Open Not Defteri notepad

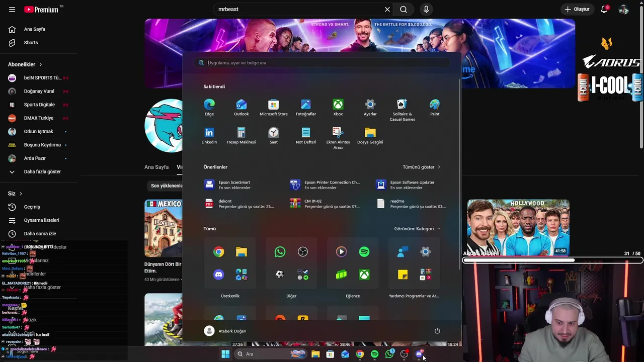point(306,136)
